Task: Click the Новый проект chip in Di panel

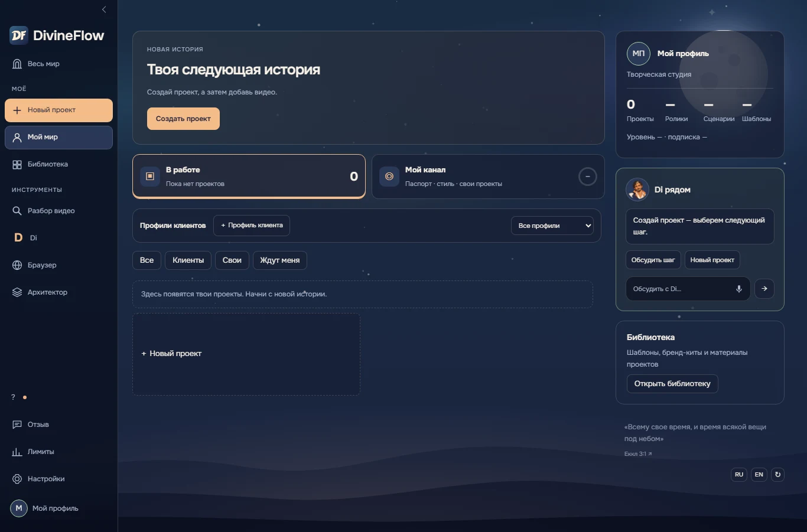Action: (x=712, y=260)
